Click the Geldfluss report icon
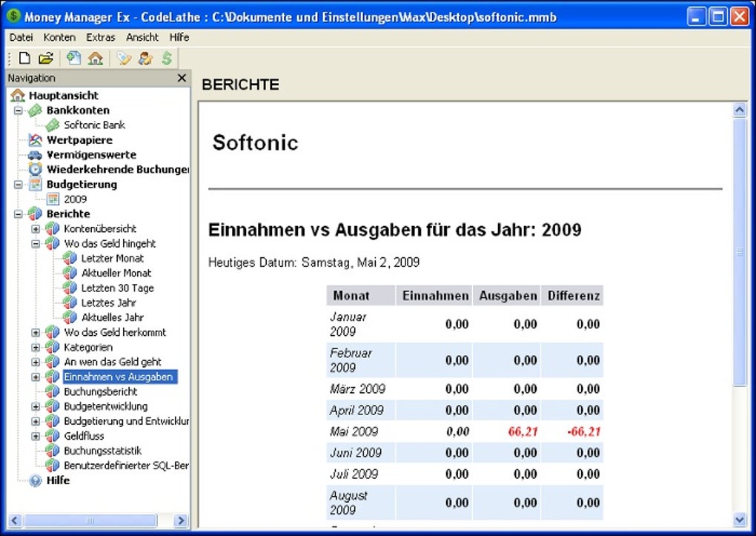Image resolution: width=756 pixels, height=536 pixels. 52,436
